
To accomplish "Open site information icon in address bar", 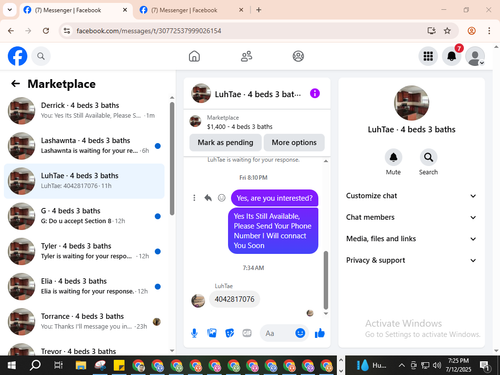I will coord(67,31).
